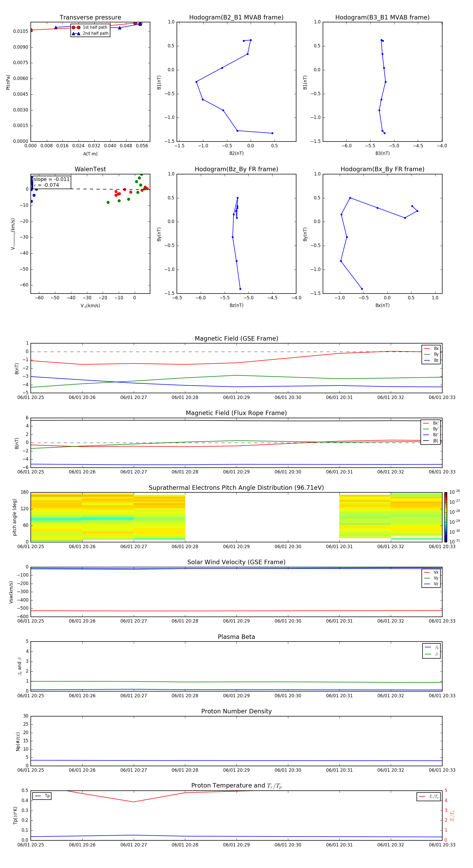Click the By legend entry in GSE plot
473x868 pixels.
431,355
